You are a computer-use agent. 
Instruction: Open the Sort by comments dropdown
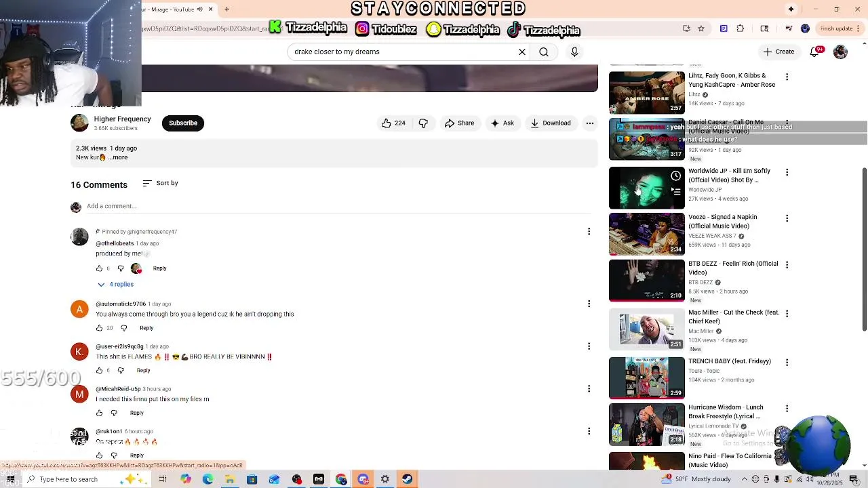(161, 183)
